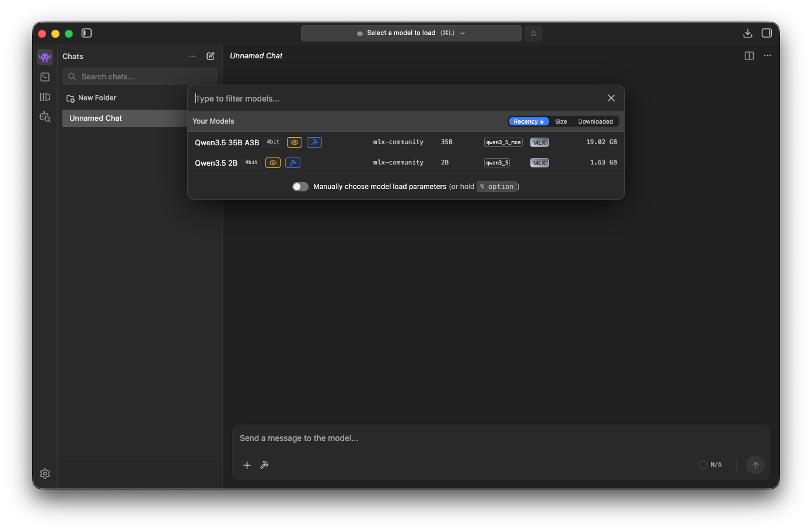This screenshot has width=812, height=532.
Task: Toggle the left sidebar visibility icon
Action: 86,33
